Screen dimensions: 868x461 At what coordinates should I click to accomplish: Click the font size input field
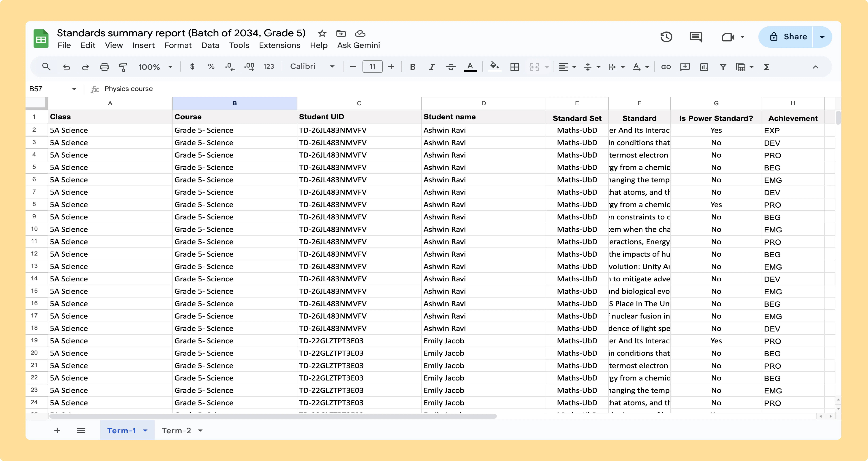372,67
